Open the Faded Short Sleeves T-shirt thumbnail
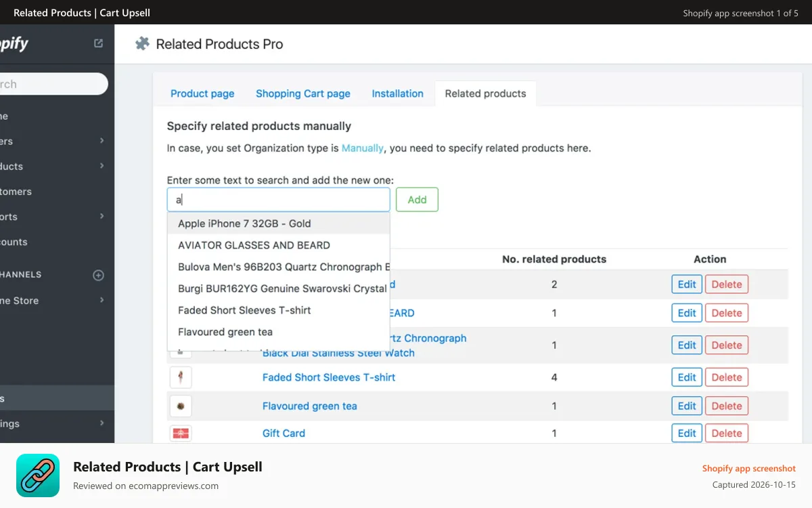Screen dimensions: 812x508 181,377
